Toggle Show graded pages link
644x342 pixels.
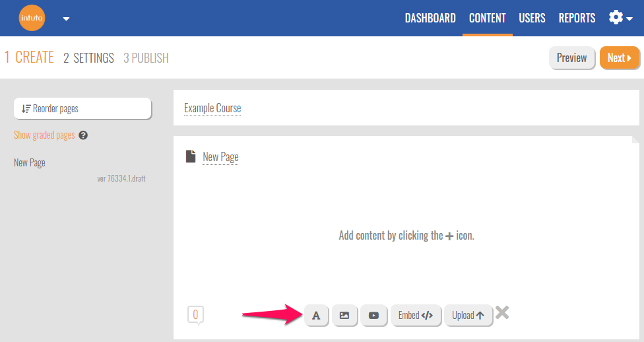pos(44,135)
